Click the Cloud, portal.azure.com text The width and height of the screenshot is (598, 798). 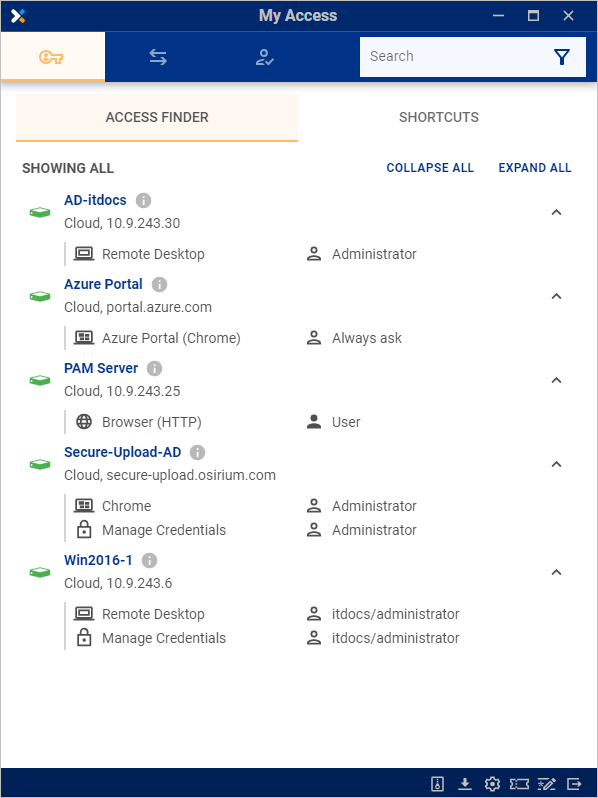pos(138,307)
